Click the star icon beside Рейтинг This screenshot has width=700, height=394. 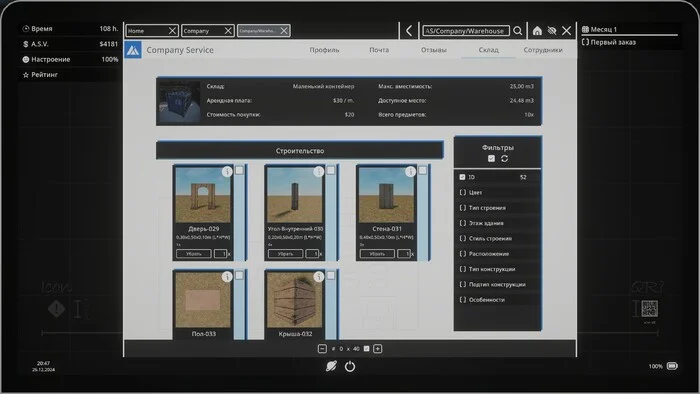[26, 75]
